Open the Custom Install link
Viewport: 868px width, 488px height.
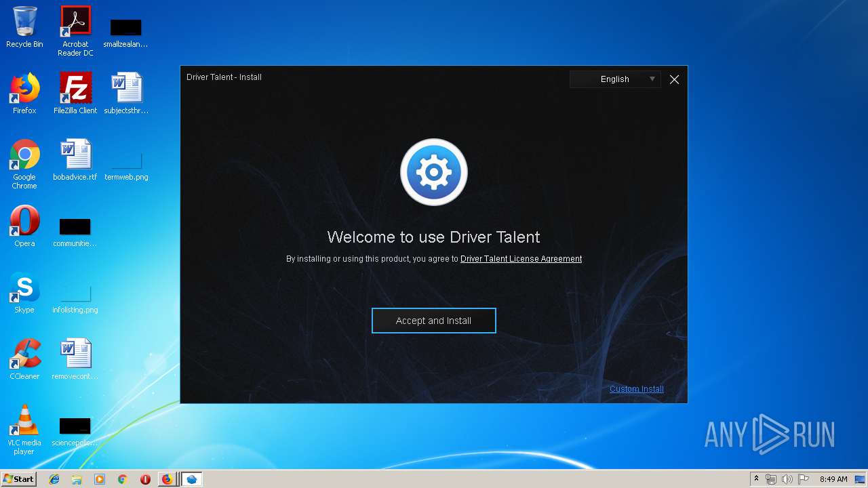point(637,389)
